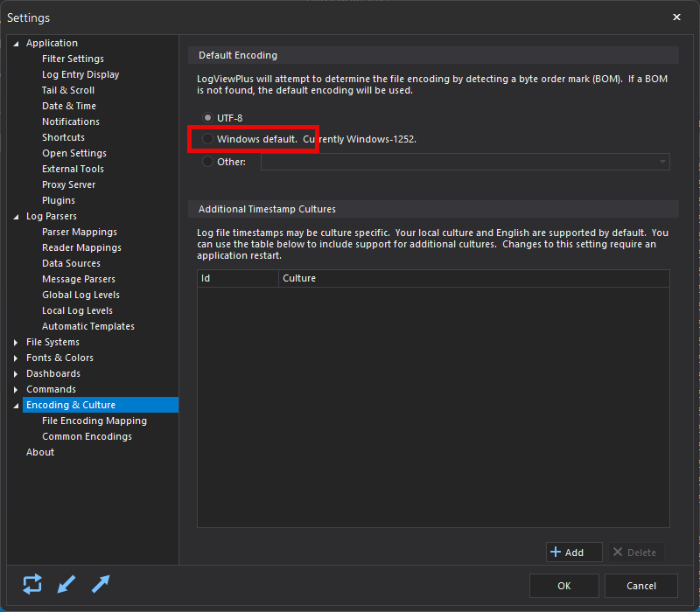
Task: Select File Encoding Mapping entry
Action: pyautogui.click(x=94, y=421)
